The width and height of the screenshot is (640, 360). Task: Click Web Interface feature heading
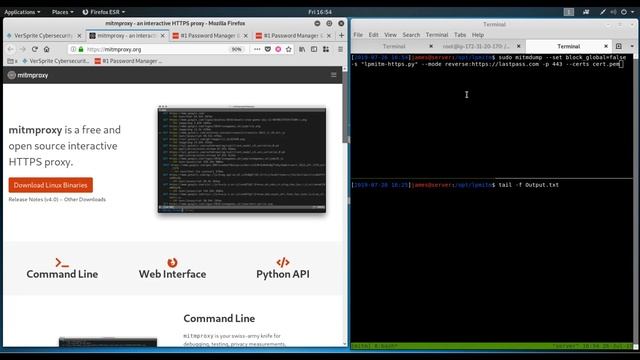coord(172,274)
